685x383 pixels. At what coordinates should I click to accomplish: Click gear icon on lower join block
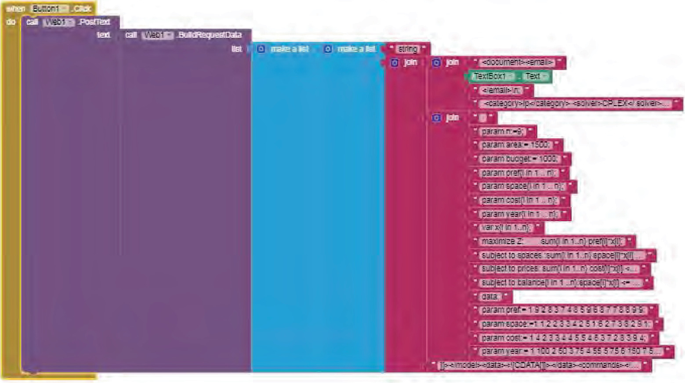pyautogui.click(x=436, y=118)
